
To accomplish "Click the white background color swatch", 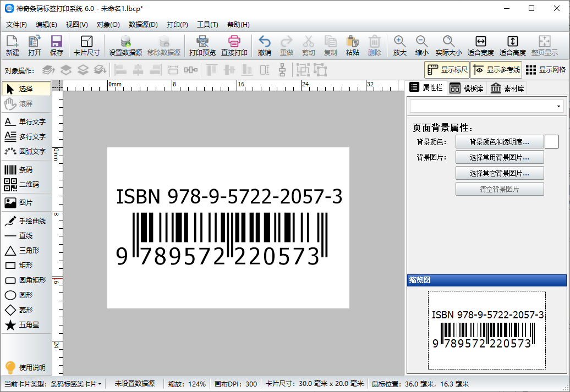I will (551, 142).
